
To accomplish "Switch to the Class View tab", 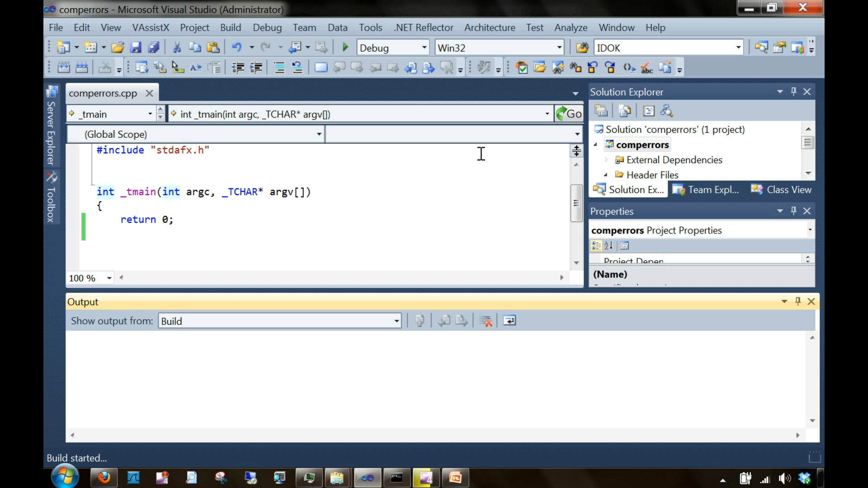I will point(782,190).
